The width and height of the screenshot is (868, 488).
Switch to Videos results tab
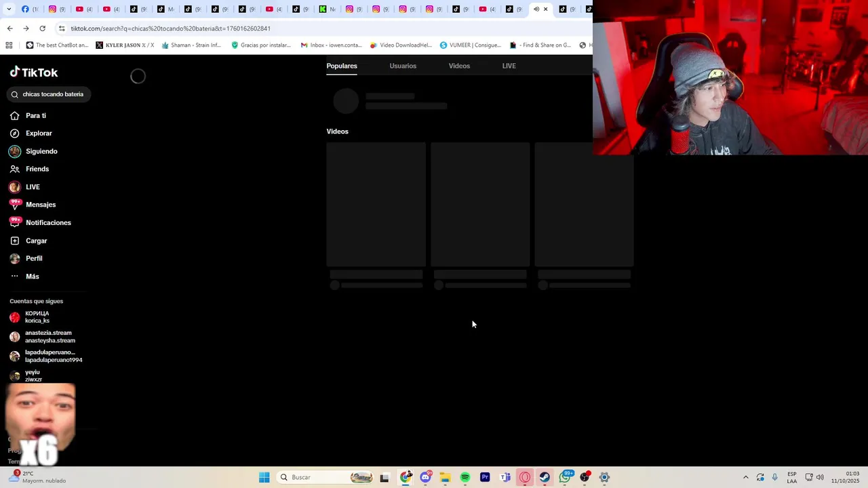[x=459, y=66]
